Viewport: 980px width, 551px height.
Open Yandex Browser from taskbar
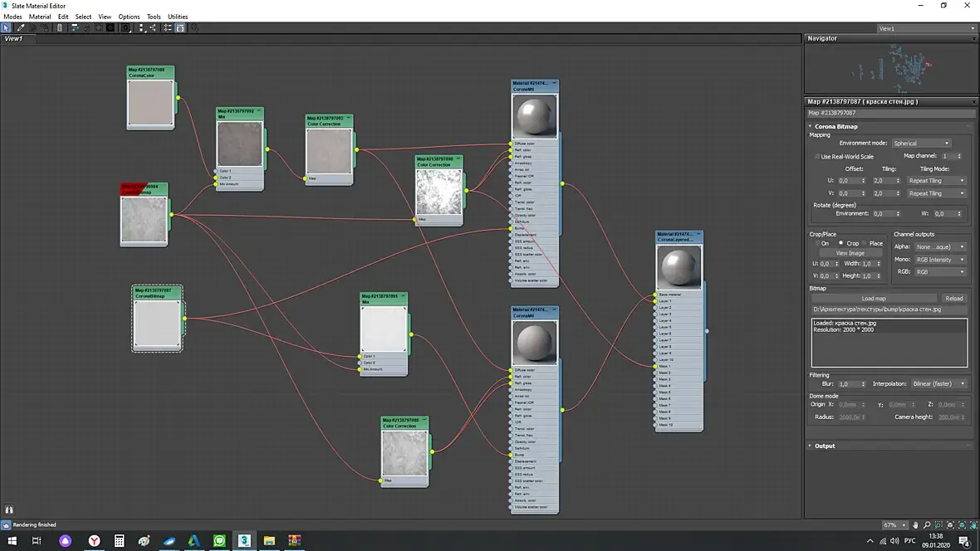[x=94, y=540]
